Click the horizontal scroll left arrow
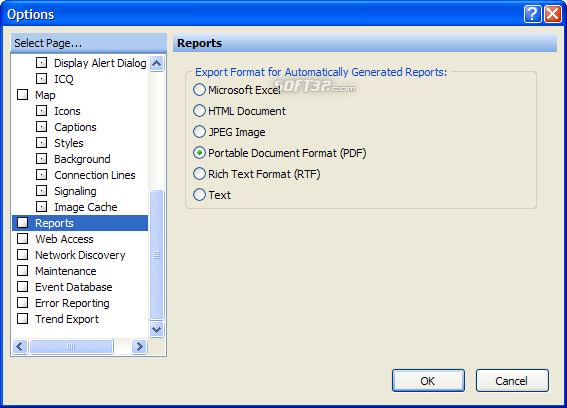This screenshot has width=567, height=408. pos(20,347)
